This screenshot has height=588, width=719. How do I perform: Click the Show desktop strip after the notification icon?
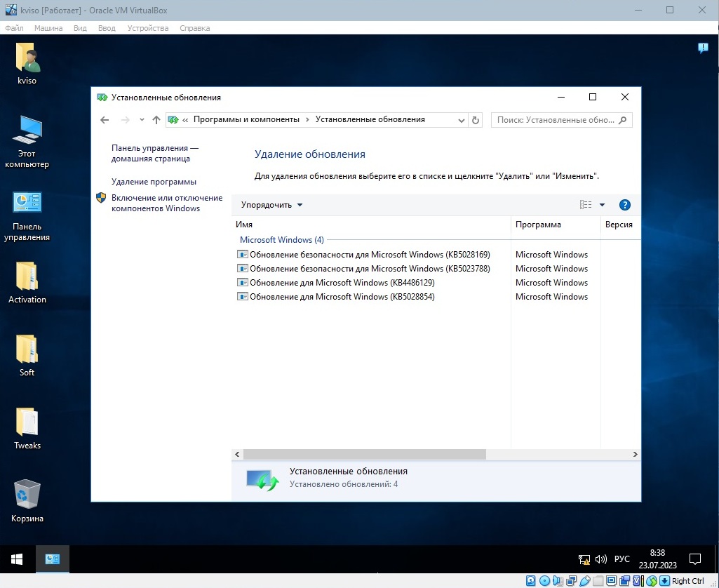(716, 559)
